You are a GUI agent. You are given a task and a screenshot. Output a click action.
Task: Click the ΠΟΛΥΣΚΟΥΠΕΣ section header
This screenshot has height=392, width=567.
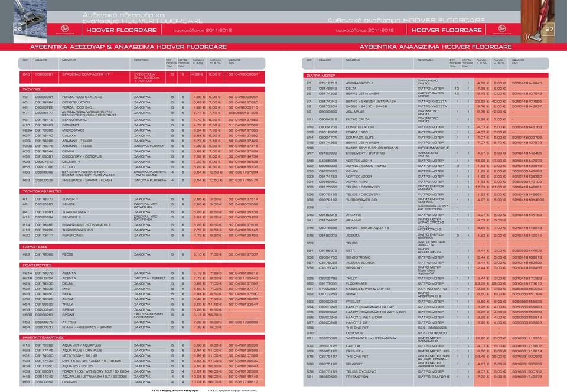coord(142,265)
